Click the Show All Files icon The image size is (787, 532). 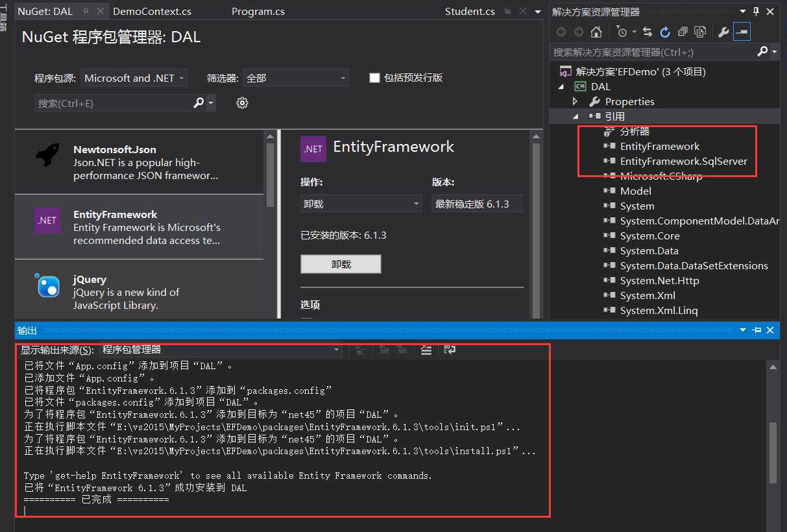pyautogui.click(x=700, y=32)
